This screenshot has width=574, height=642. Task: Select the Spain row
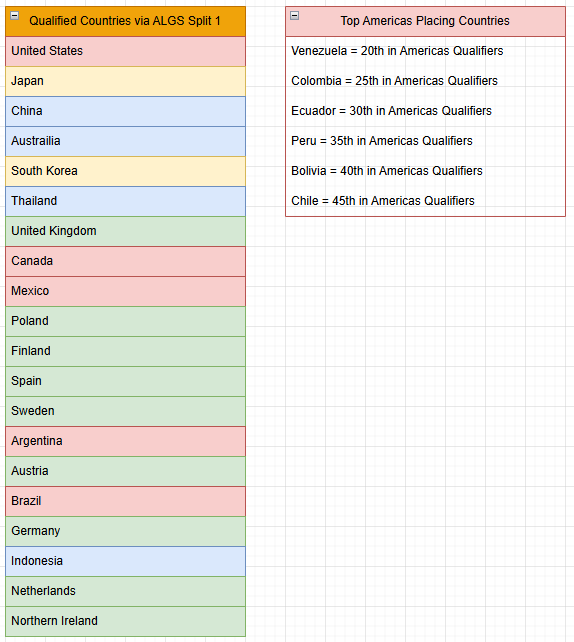[x=125, y=381]
